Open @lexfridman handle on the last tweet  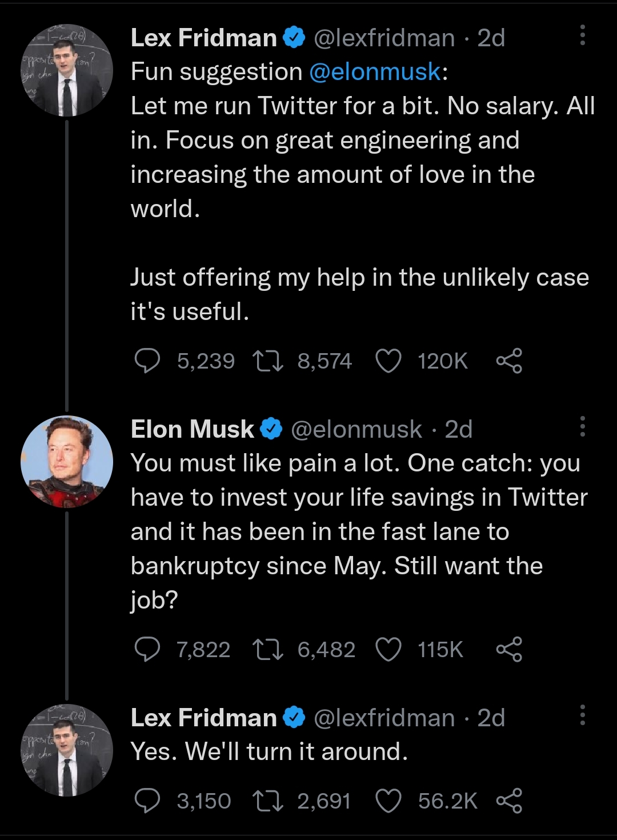click(x=384, y=718)
